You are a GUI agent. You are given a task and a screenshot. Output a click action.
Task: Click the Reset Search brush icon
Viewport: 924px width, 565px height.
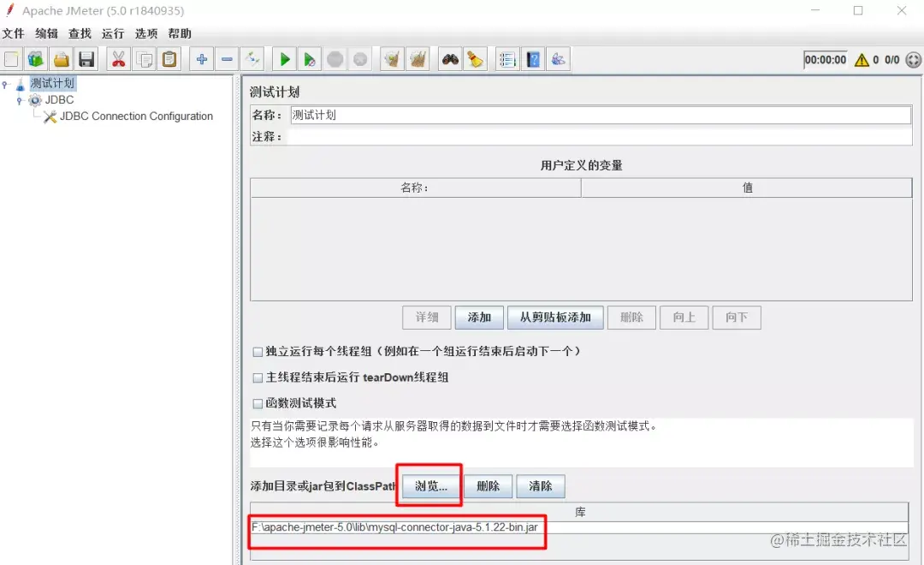(475, 59)
